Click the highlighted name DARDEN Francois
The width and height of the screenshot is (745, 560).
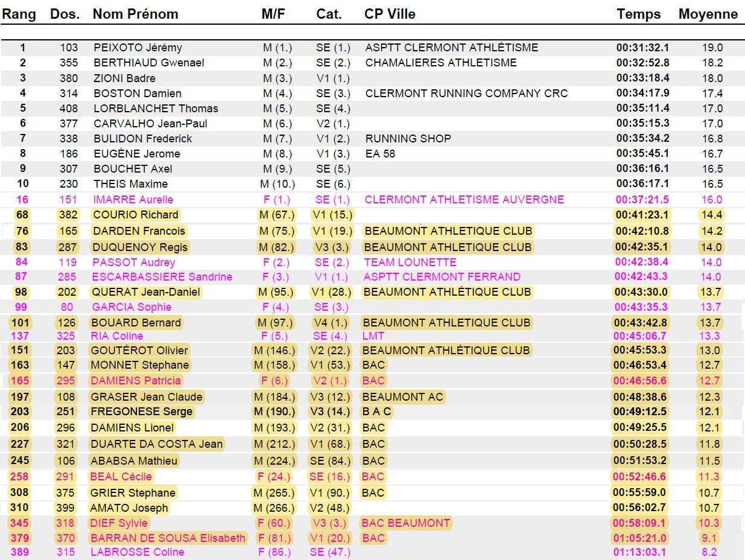coord(139,231)
